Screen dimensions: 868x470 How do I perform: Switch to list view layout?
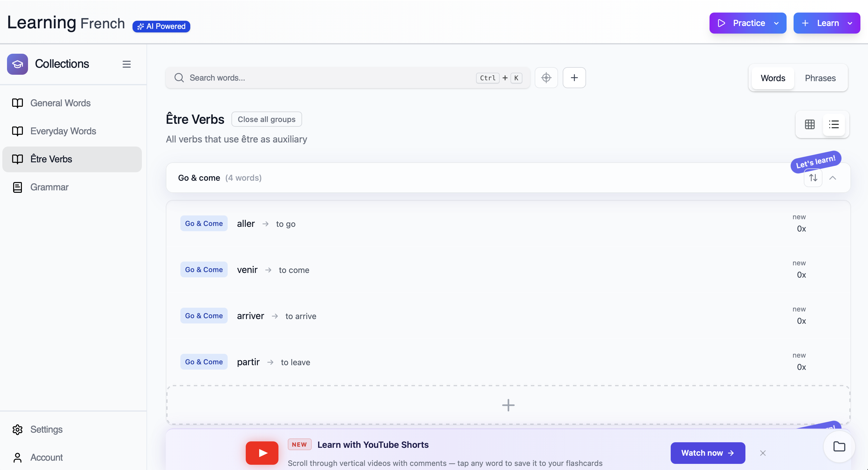834,124
